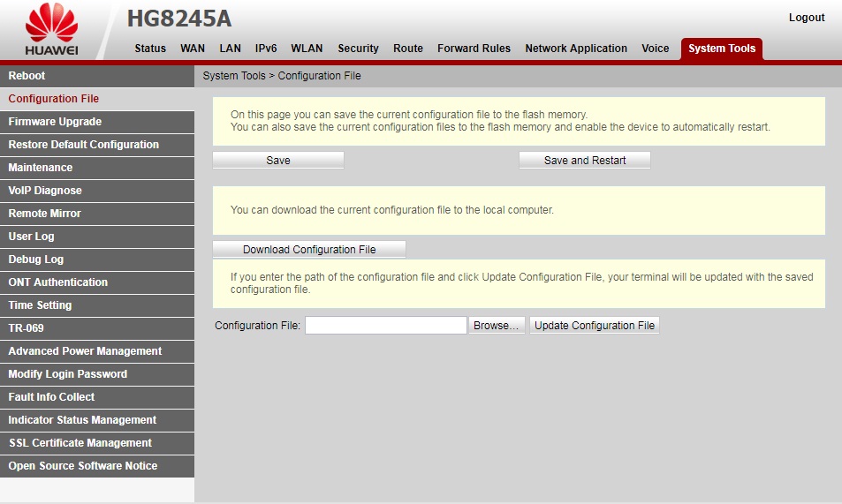
Task: Click the Browse... button
Action: (x=497, y=326)
